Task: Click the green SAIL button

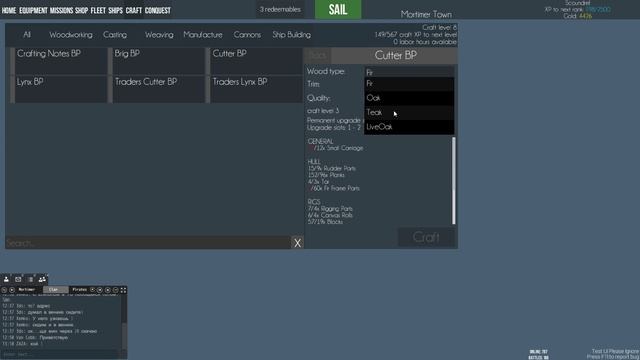Action: pyautogui.click(x=338, y=9)
